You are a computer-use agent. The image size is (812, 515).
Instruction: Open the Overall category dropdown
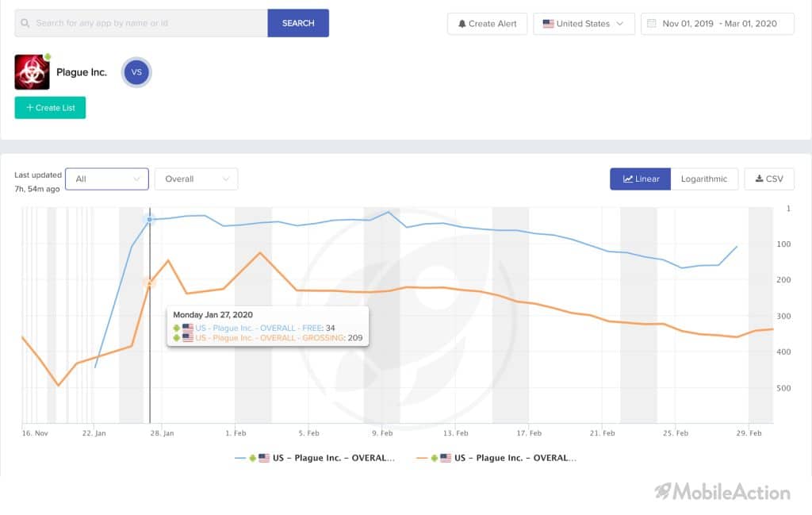point(197,179)
